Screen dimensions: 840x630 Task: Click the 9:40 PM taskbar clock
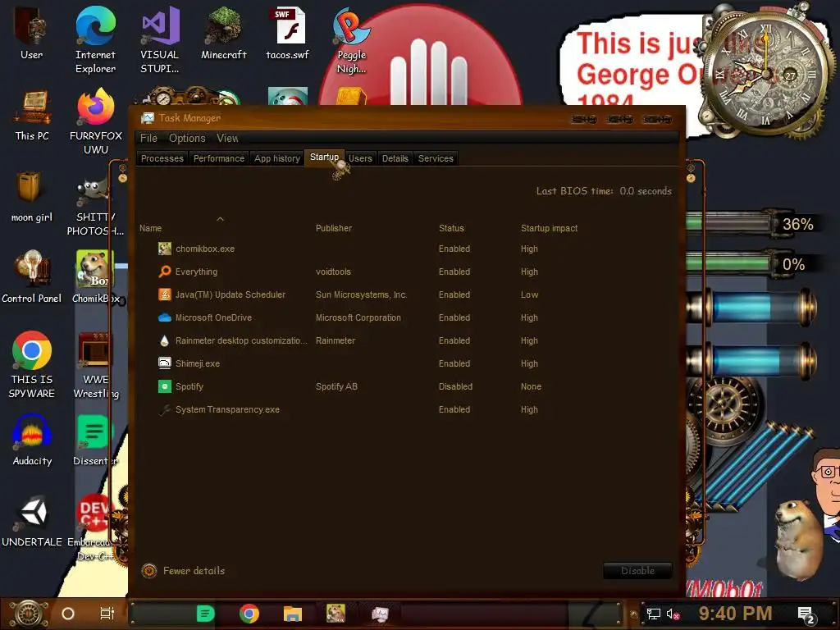[x=735, y=614]
